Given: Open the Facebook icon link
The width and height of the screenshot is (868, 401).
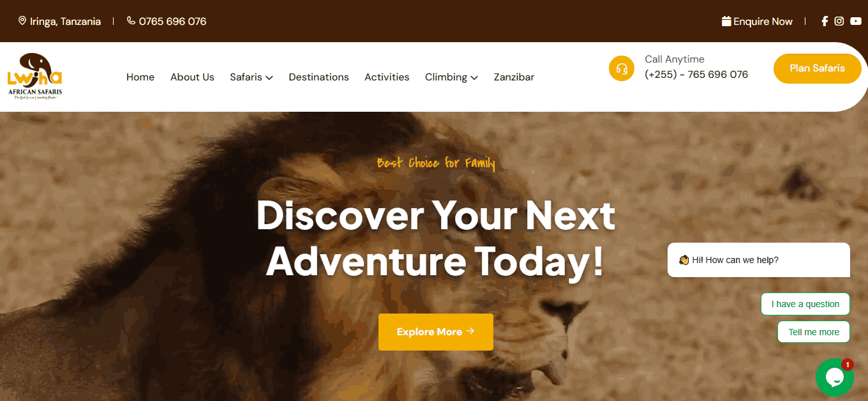Looking at the screenshot, I should click(825, 21).
